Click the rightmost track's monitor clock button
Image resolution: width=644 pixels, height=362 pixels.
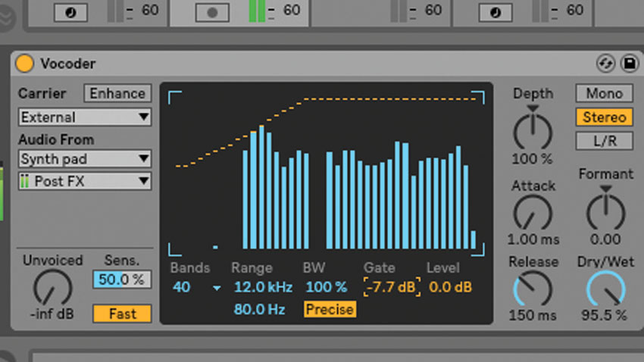(x=496, y=13)
